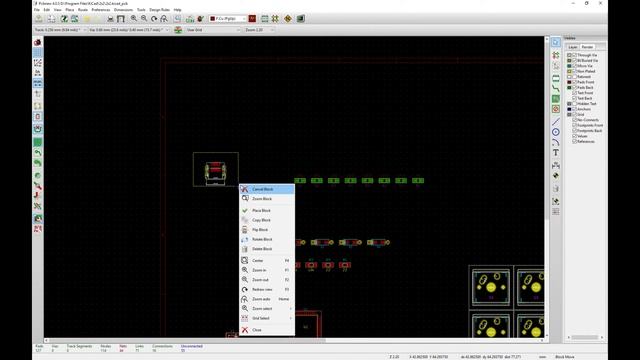Click the Anchors color swatch
Screen dimensions: 640x360
click(x=569, y=109)
